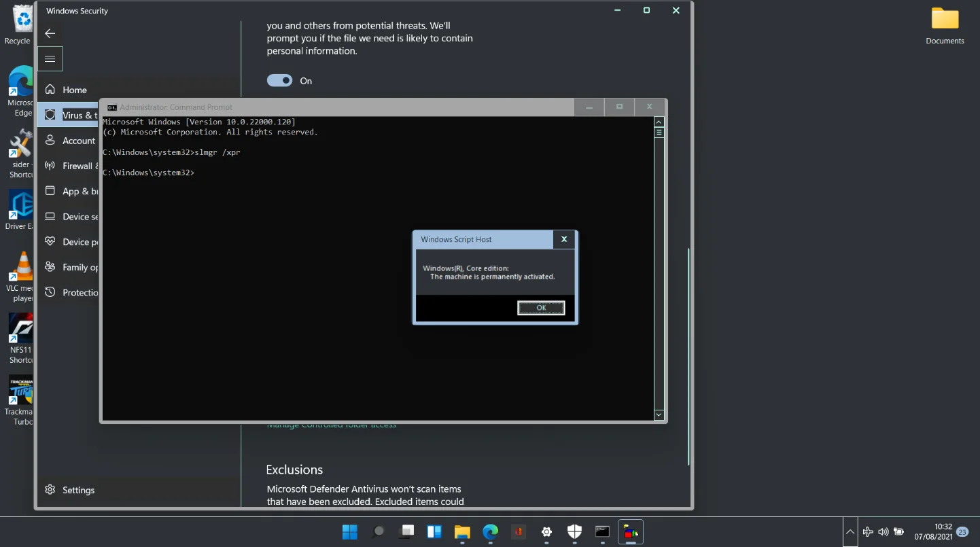Viewport: 980px width, 547px height.
Task: Open Task View on the taskbar
Action: point(406,532)
